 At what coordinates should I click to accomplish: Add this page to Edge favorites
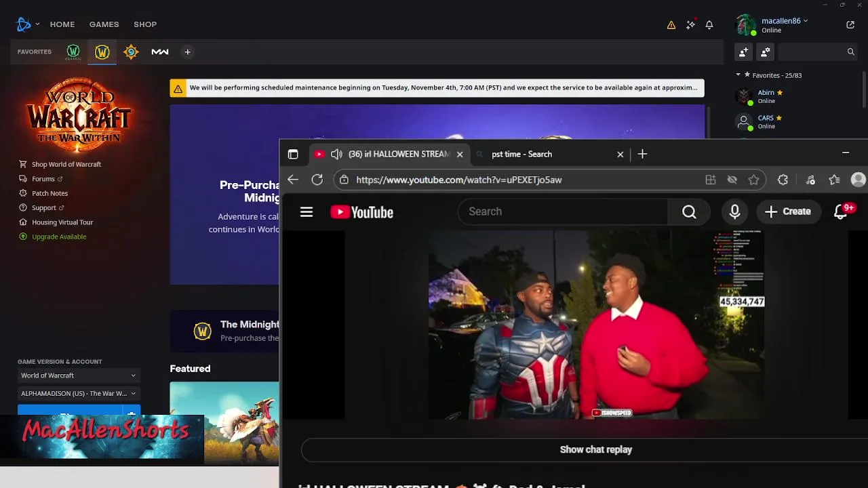click(754, 180)
